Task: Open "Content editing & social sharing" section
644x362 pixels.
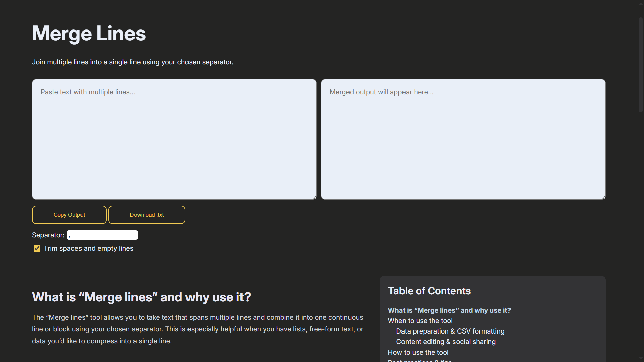Action: 446,342
